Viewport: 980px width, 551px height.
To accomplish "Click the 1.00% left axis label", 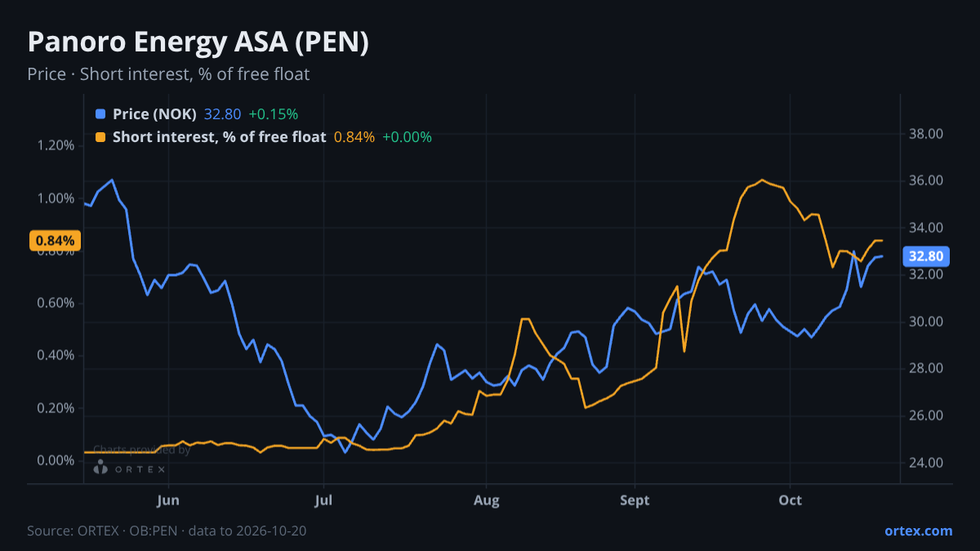I will [x=56, y=198].
